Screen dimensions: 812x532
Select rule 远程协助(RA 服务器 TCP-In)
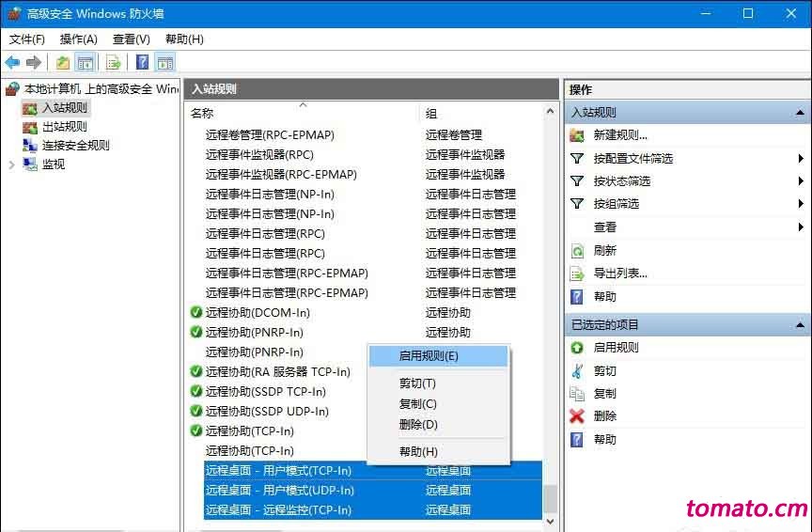277,372
